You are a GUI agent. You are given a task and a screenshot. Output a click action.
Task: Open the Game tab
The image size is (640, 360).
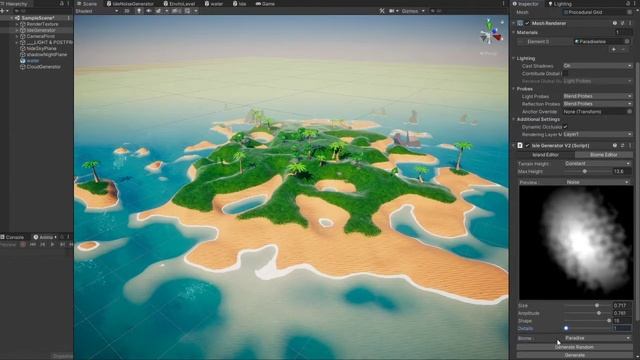(x=265, y=4)
